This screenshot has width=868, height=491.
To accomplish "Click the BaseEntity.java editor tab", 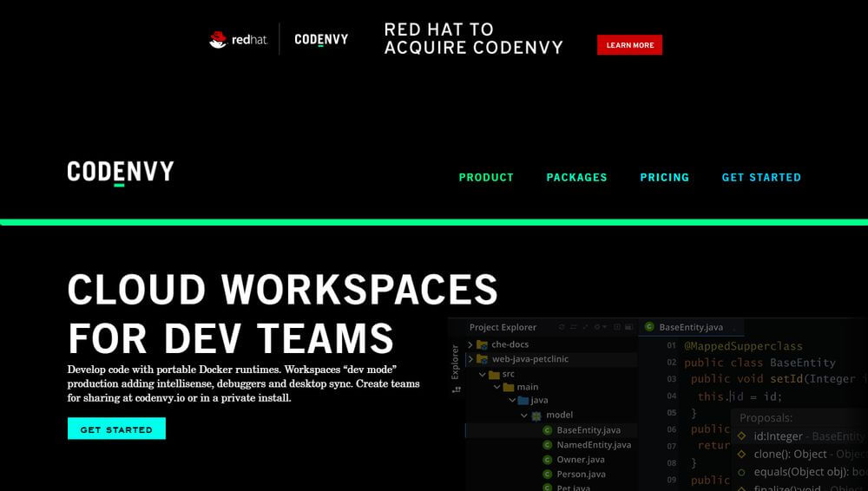I will click(x=690, y=327).
